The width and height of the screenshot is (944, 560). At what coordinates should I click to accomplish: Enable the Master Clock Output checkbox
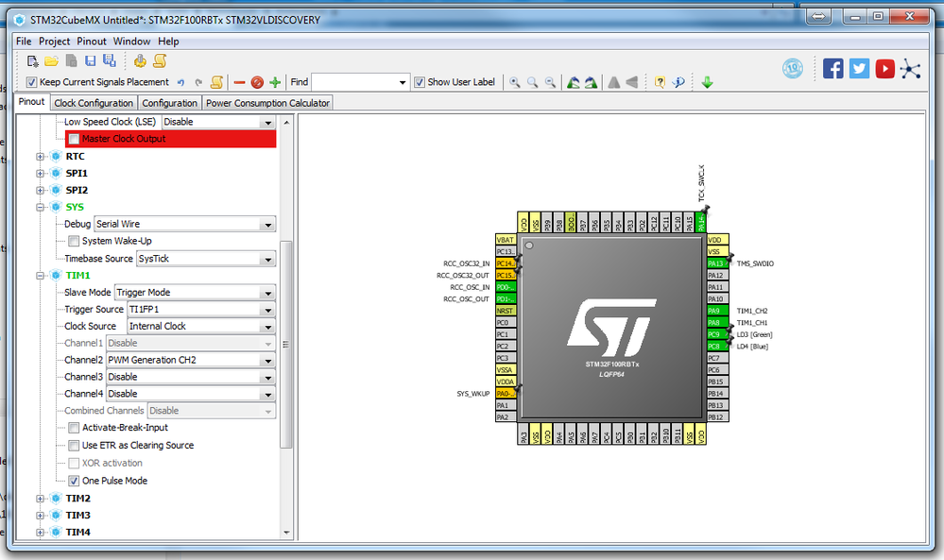click(x=74, y=139)
